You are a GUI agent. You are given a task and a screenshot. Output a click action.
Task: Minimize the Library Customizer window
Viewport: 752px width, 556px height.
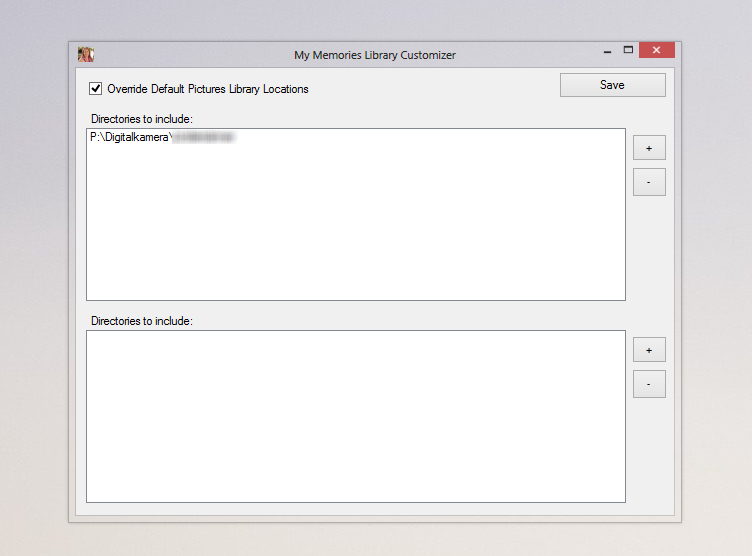tap(608, 50)
